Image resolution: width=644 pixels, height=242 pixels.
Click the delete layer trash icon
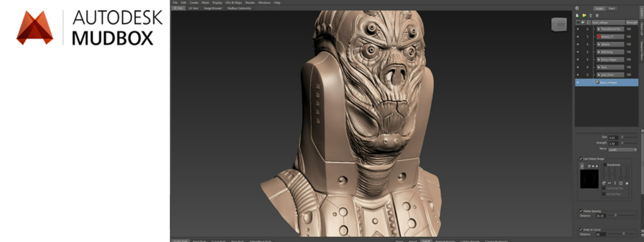[x=591, y=16]
